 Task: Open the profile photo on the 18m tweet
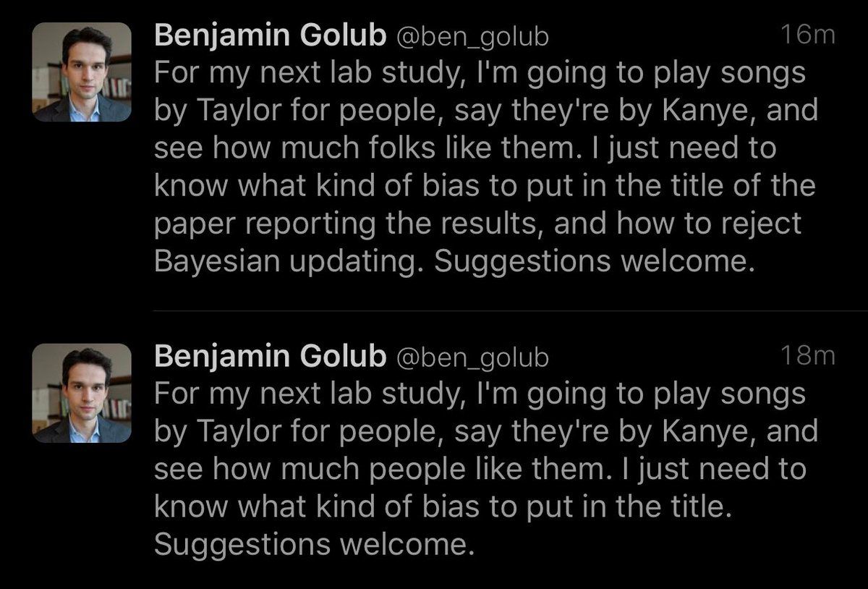pyautogui.click(x=82, y=393)
